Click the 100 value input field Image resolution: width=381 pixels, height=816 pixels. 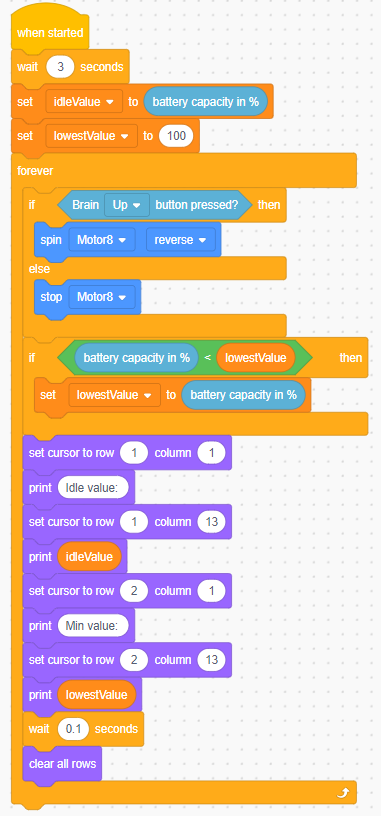click(176, 136)
